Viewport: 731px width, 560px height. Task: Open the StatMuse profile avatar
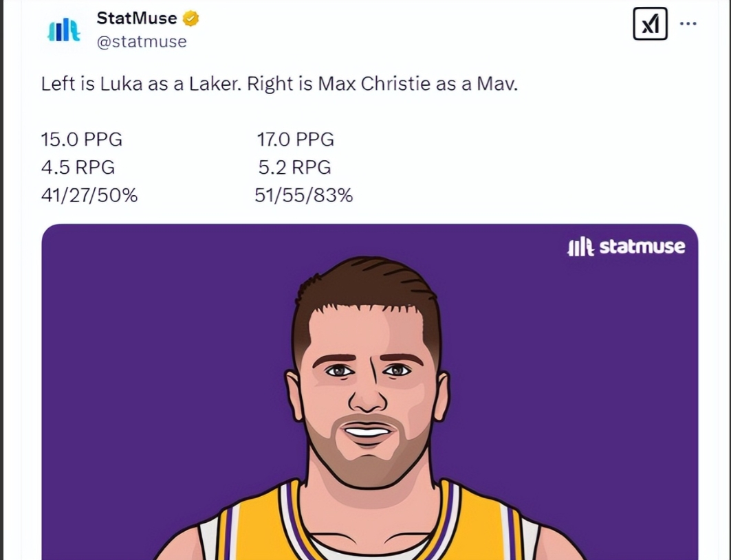point(63,31)
